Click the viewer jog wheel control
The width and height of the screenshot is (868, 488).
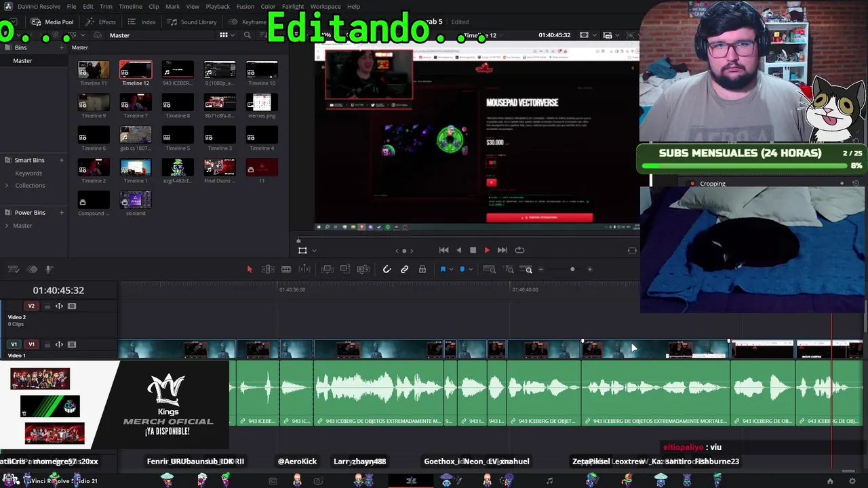[x=404, y=251]
